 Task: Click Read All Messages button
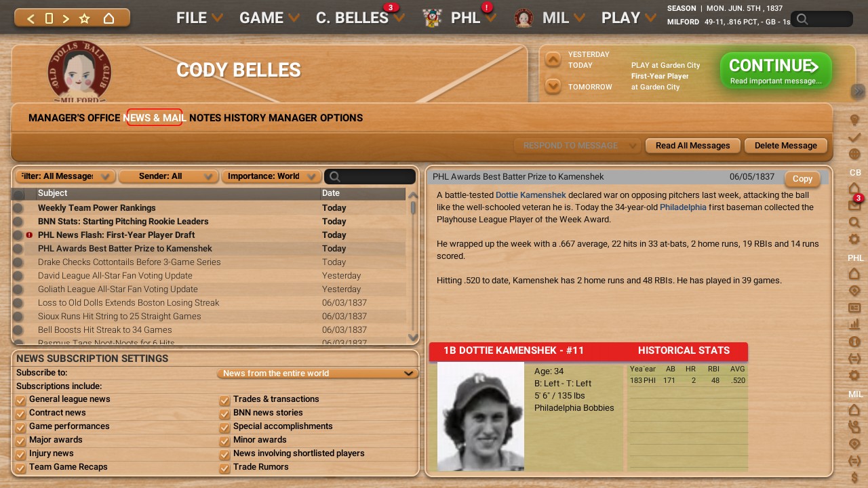tap(693, 146)
